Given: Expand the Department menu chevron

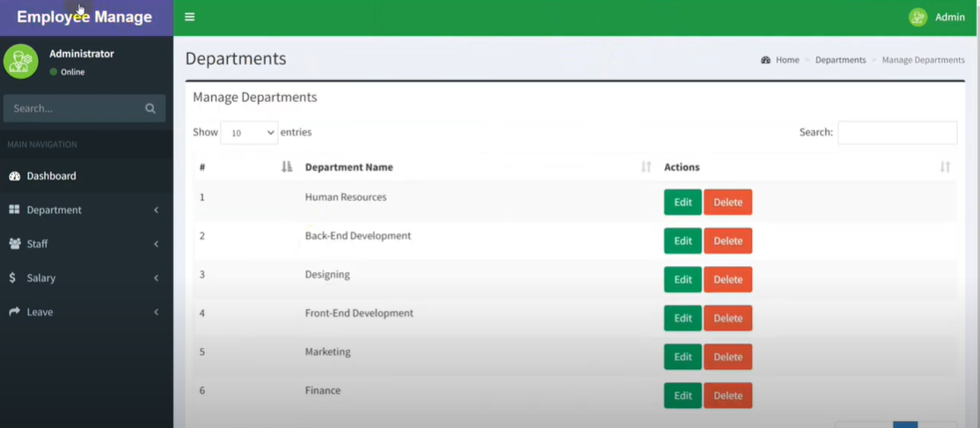Looking at the screenshot, I should click(156, 210).
